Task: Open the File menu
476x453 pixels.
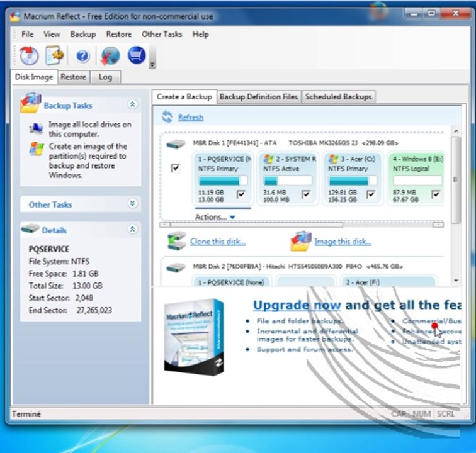Action: (27, 34)
